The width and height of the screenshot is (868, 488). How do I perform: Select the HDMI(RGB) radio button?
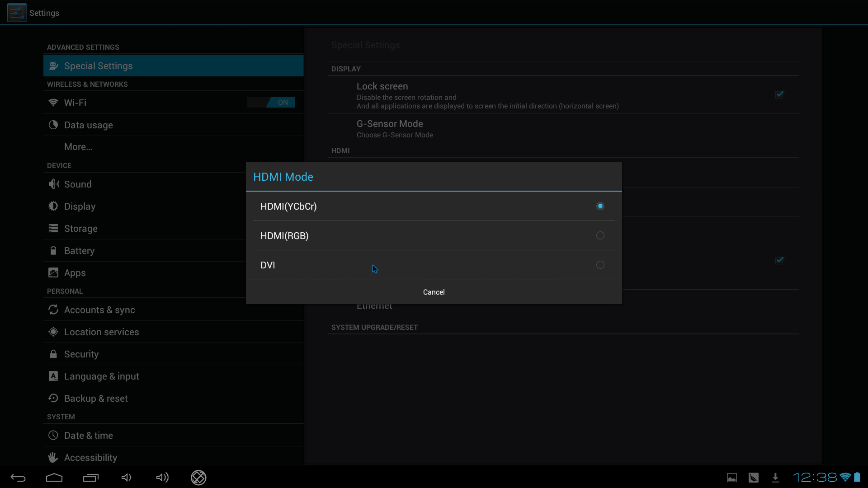[600, 235]
